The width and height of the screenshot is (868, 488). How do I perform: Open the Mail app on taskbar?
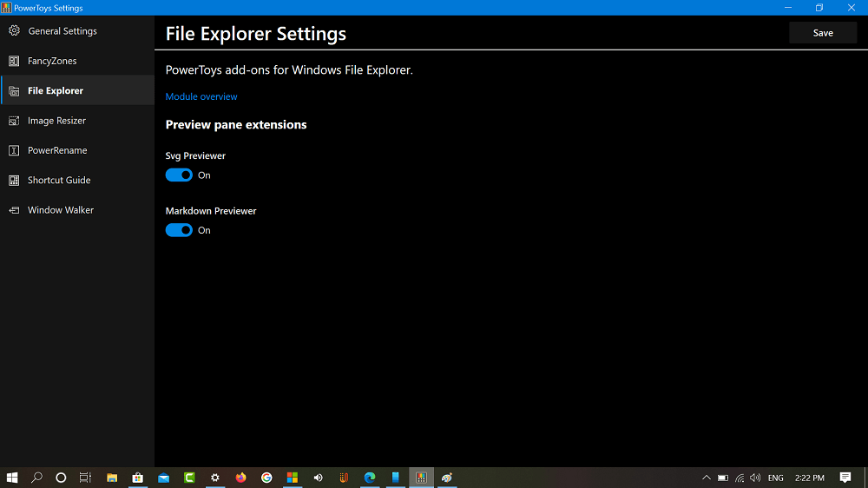point(164,478)
